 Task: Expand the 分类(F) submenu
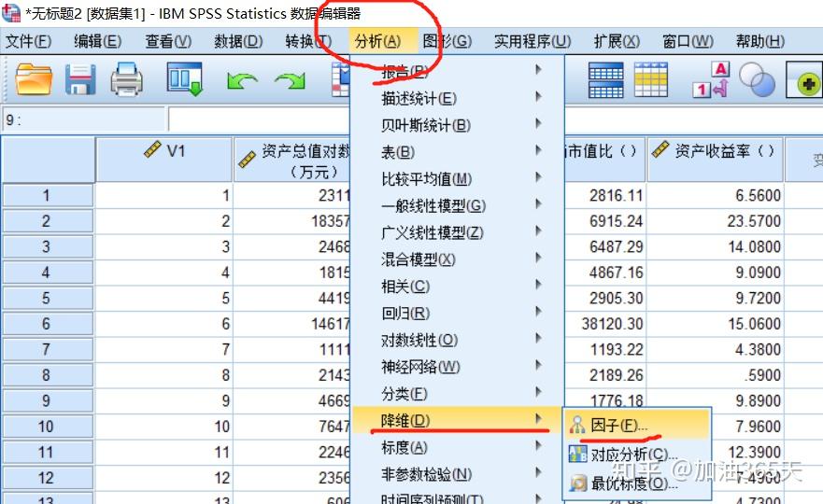click(457, 393)
